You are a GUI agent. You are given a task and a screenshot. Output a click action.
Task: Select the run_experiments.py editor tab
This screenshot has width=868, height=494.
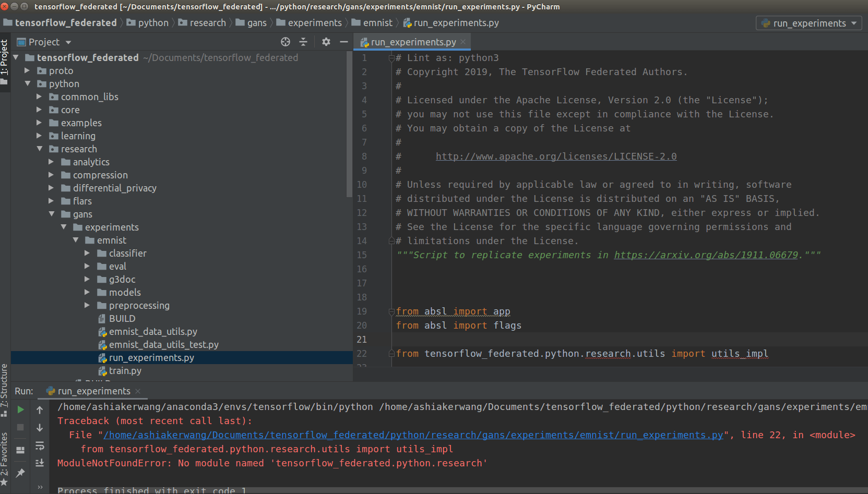click(x=412, y=42)
